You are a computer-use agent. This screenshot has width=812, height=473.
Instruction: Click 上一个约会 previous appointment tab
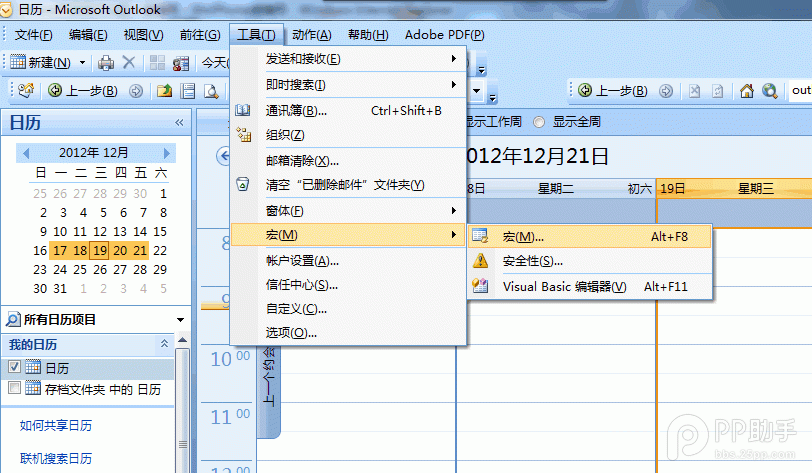(x=269, y=392)
